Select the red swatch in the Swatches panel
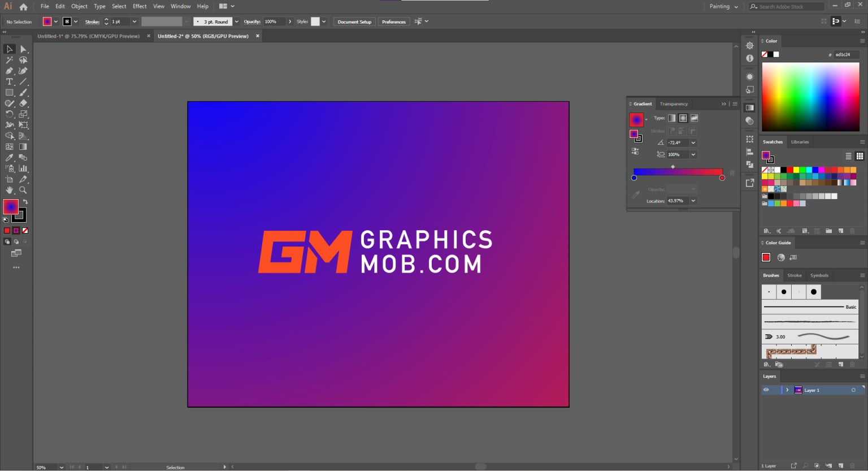 pos(790,170)
